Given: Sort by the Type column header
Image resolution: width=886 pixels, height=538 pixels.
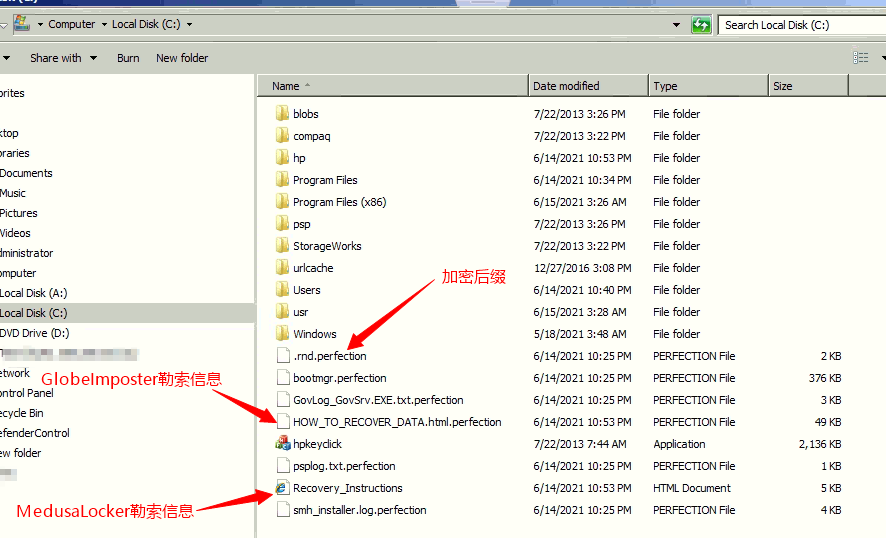Looking at the screenshot, I should point(709,86).
